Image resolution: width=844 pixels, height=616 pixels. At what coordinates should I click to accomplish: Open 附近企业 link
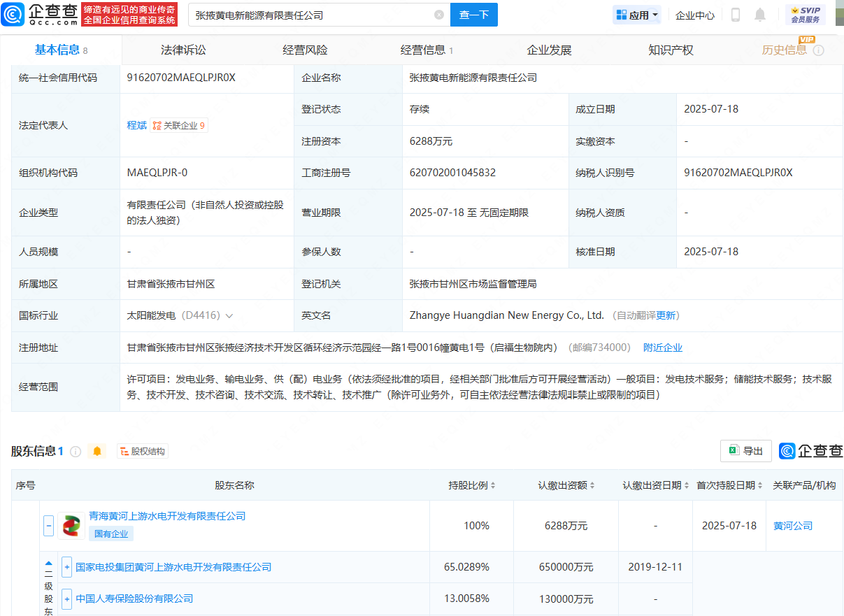pyautogui.click(x=663, y=348)
